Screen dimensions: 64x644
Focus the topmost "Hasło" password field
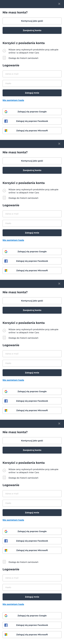32,83
